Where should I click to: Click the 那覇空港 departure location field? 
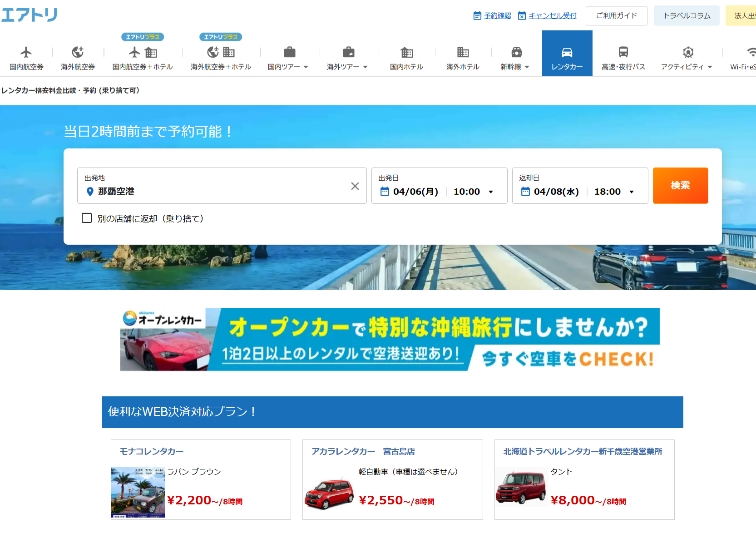tap(213, 191)
